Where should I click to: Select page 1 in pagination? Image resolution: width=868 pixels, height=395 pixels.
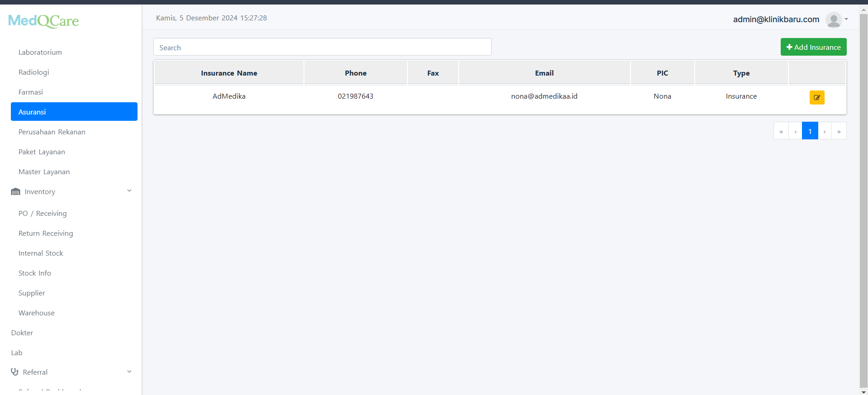point(810,131)
